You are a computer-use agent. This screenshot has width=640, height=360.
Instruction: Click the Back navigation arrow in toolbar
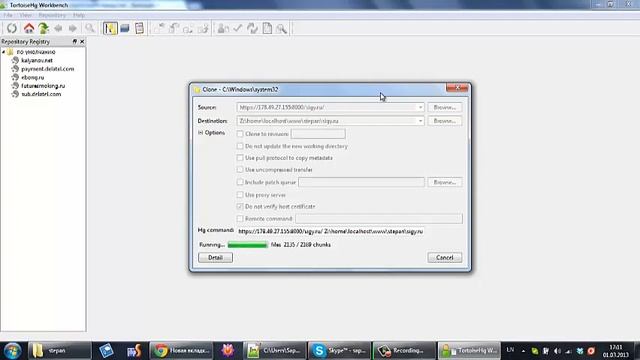pyautogui.click(x=58, y=28)
